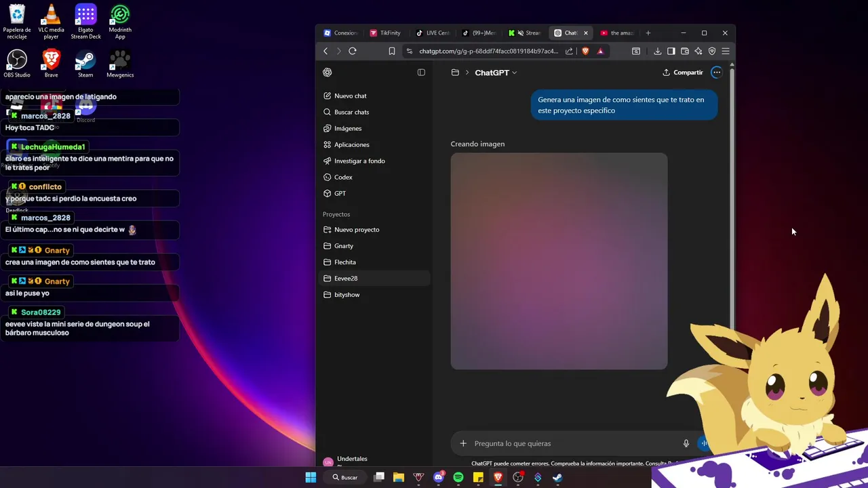
Task: Open the Imágenes section
Action: click(x=374, y=128)
